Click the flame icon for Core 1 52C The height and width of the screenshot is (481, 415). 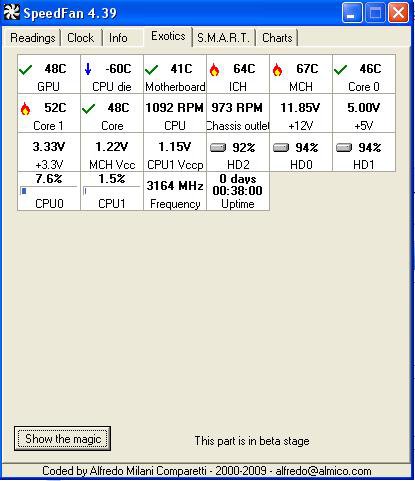pyautogui.click(x=25, y=109)
